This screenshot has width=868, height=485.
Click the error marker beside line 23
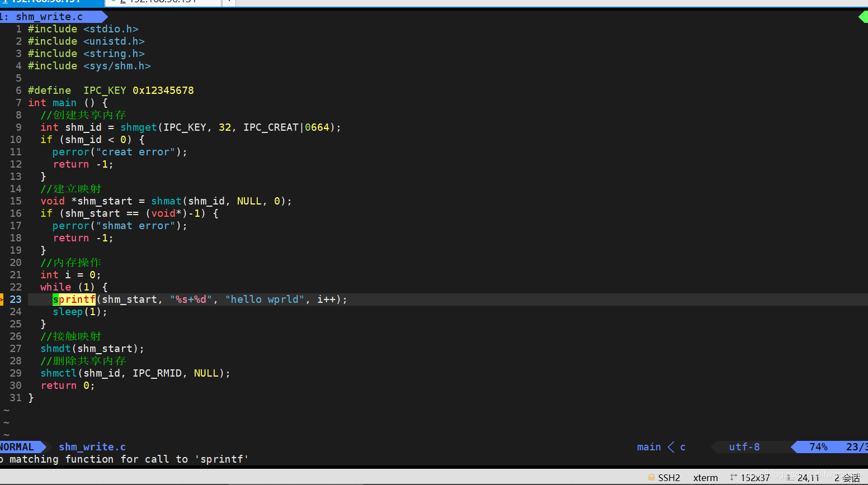[x=2, y=299]
